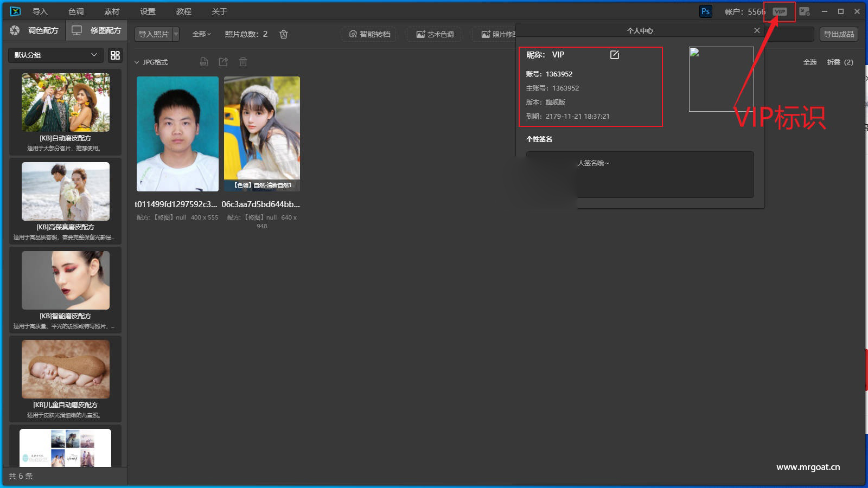This screenshot has width=868, height=488.
Task: Toggle grid view icon beside 默认分组
Action: (x=115, y=55)
